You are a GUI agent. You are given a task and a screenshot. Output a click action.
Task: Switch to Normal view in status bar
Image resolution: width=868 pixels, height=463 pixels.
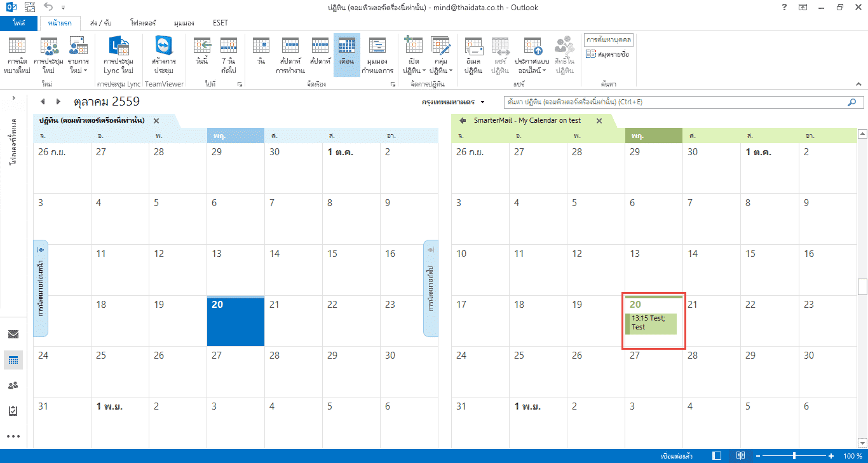(717, 456)
